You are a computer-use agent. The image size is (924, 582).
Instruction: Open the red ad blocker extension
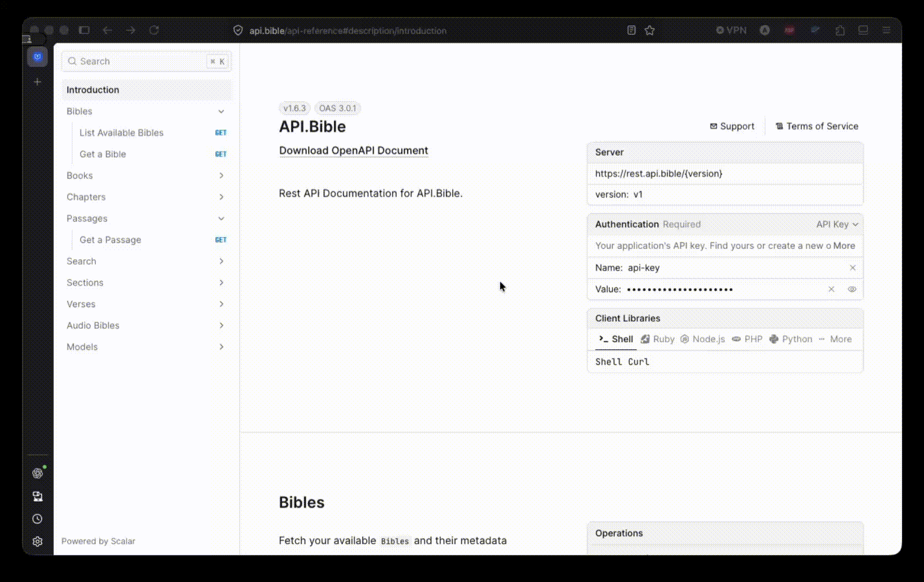(790, 30)
